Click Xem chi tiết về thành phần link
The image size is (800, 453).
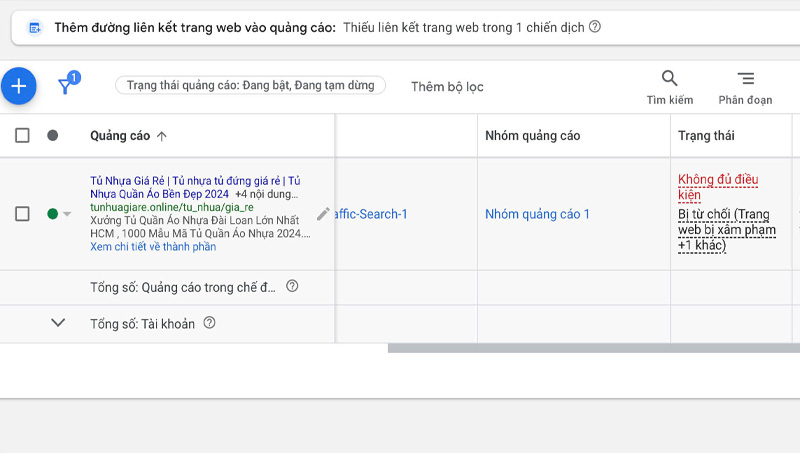pos(152,247)
